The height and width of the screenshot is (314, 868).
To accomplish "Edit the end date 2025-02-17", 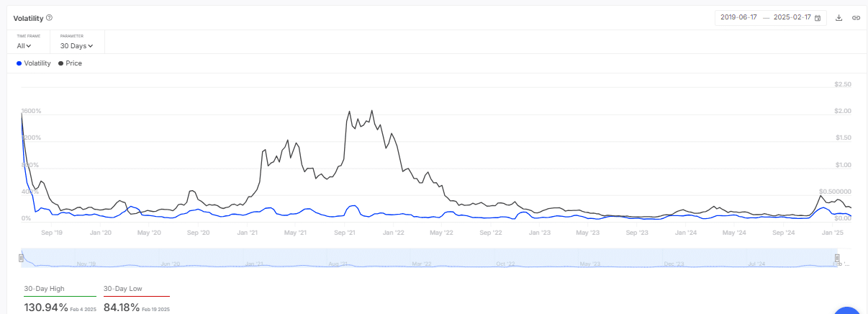I will click(792, 17).
